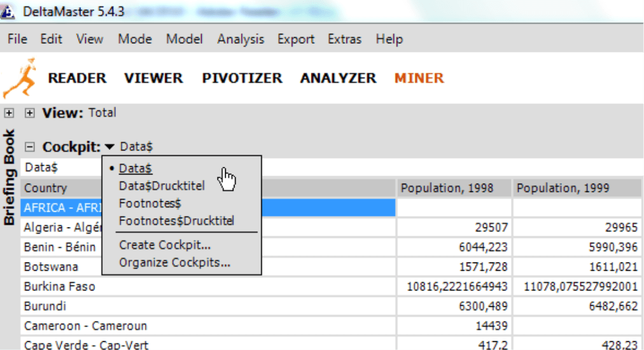The height and width of the screenshot is (350, 644).
Task: Open the vertical Briefing Book panel label
Action: [9, 177]
